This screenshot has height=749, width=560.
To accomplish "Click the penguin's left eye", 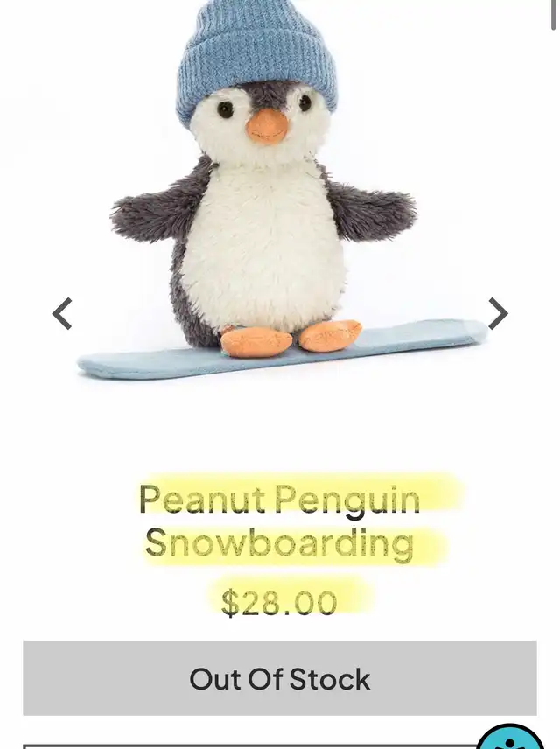I will 225,109.
